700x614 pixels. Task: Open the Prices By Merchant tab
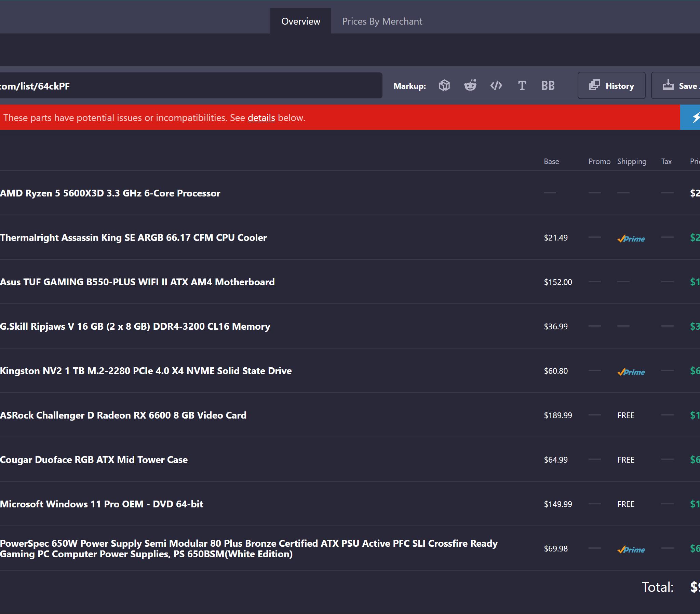tap(382, 21)
